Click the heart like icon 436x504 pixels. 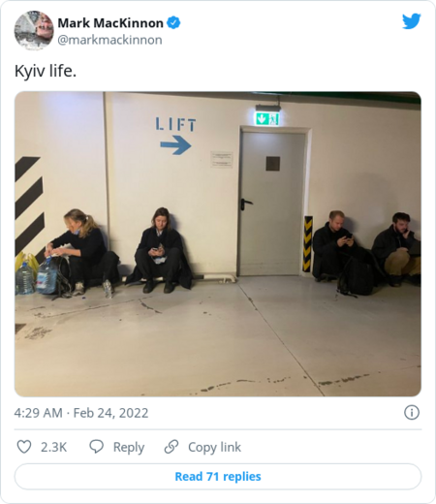pyautogui.click(x=24, y=447)
